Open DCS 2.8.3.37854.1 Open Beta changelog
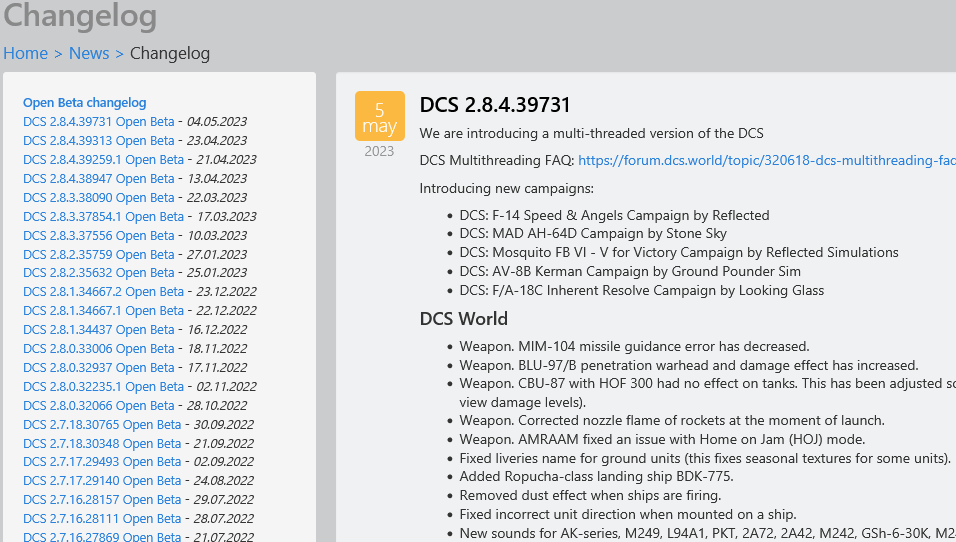956x542 pixels. [104, 216]
